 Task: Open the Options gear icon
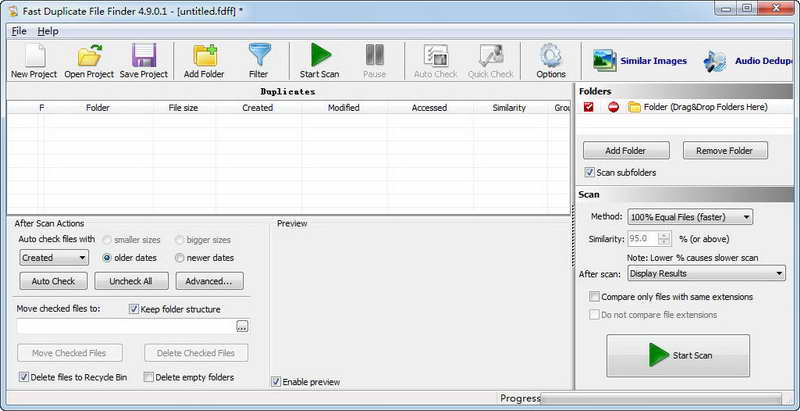pyautogui.click(x=551, y=55)
